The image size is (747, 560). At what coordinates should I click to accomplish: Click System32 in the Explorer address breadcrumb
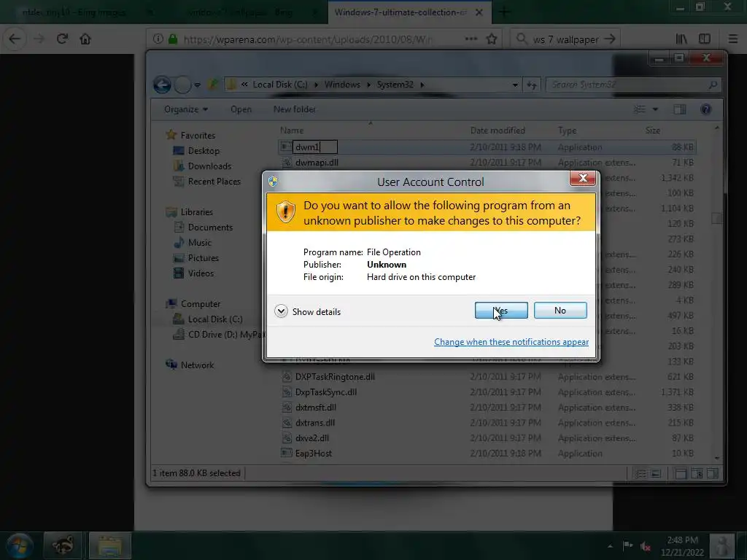tap(395, 85)
